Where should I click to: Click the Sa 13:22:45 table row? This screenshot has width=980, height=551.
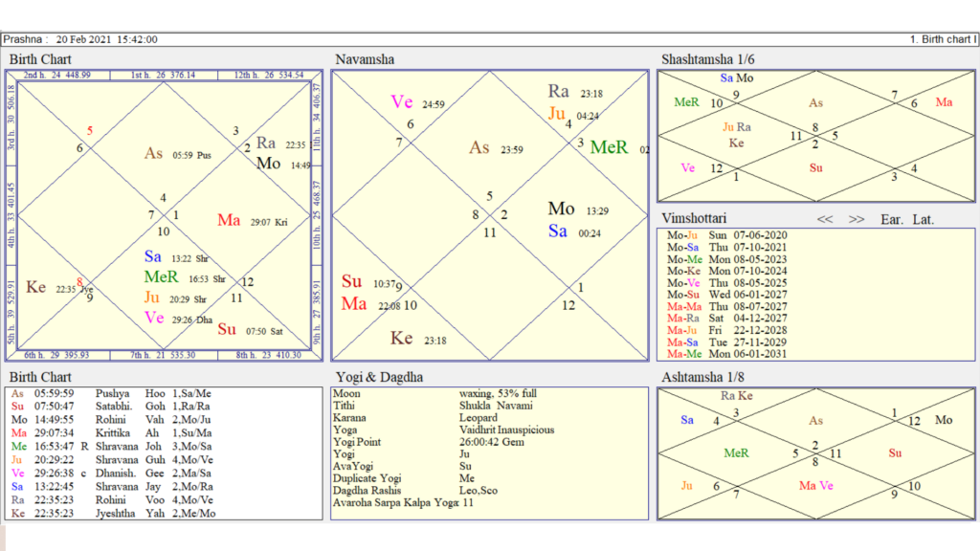111,487
